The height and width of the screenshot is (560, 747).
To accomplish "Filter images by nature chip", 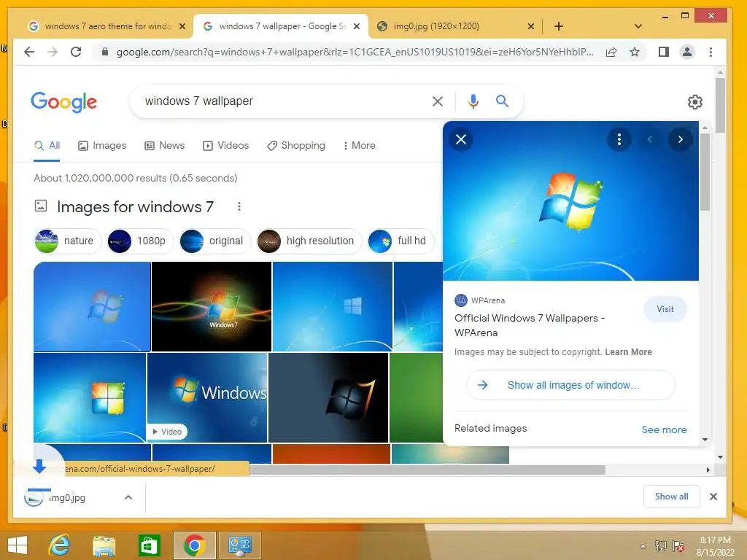I will pyautogui.click(x=68, y=241).
